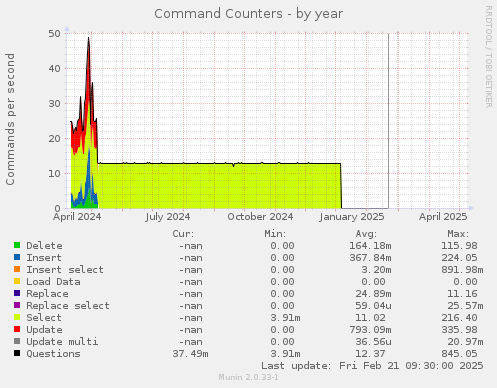Click the dark blue Replace legend swatch

point(17,293)
